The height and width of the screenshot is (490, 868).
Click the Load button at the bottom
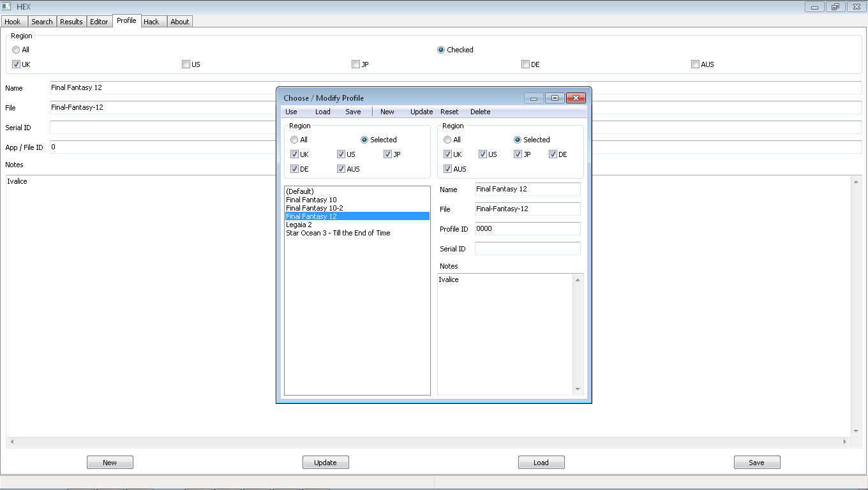[x=541, y=462]
